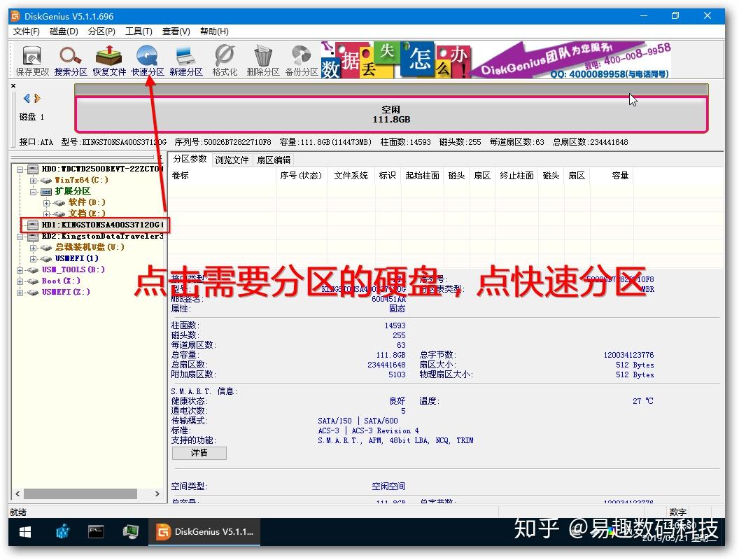Image resolution: width=739 pixels, height=560 pixels.
Task: Expand the USBEFI (Z:) node
Action: click(x=20, y=293)
